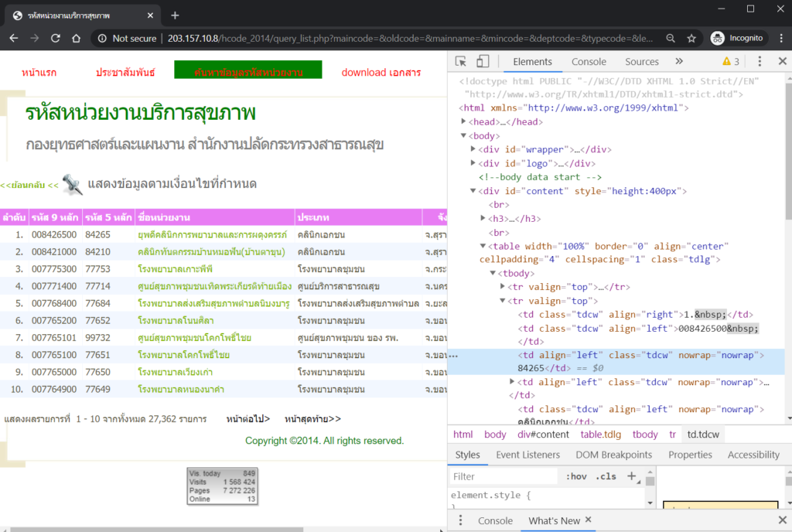Expand the head element node
The width and height of the screenshot is (792, 532).
pos(463,121)
